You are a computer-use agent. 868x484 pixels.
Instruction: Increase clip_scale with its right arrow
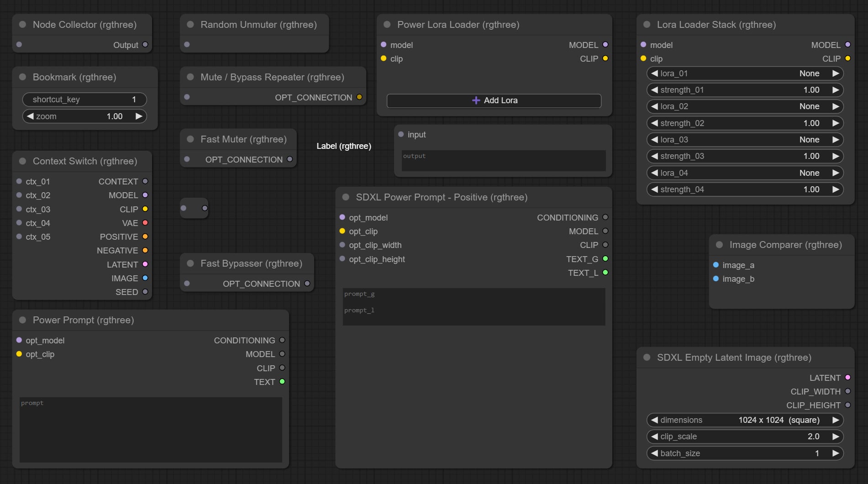click(836, 437)
